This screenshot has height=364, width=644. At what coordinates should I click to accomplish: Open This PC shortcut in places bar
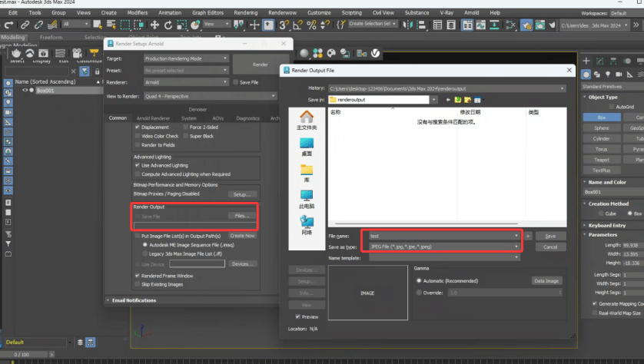[x=307, y=200]
